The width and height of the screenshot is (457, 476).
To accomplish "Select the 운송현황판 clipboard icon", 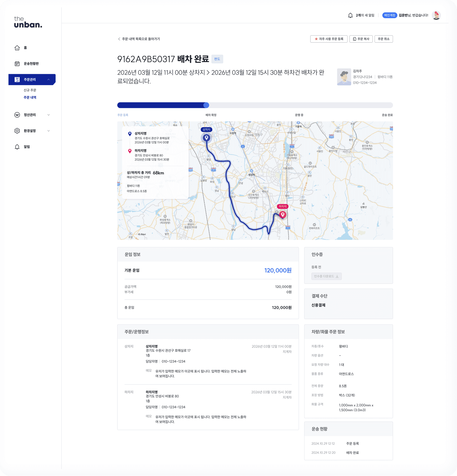I will (x=17, y=63).
